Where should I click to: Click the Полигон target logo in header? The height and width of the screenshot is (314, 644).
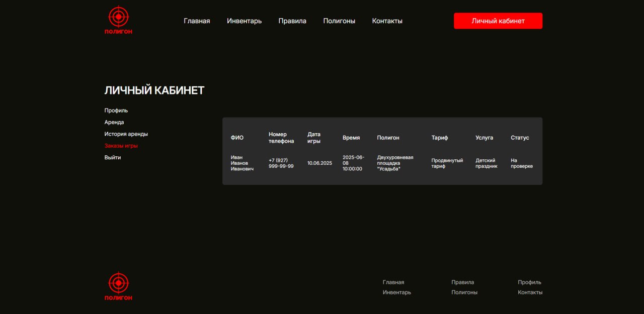118,20
